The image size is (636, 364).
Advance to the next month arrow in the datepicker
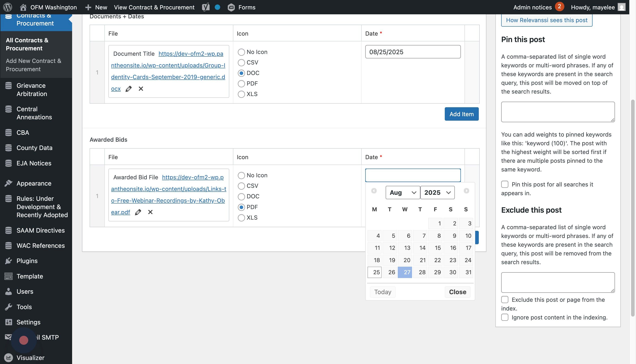point(466,191)
